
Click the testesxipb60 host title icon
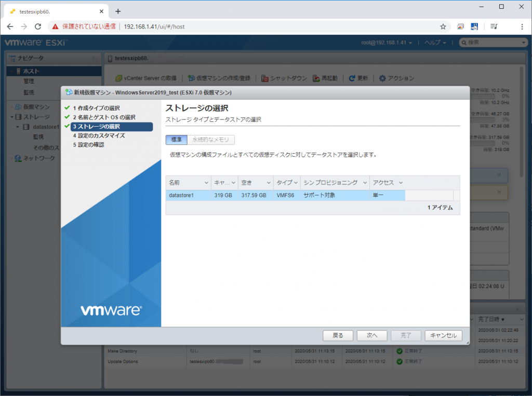pos(110,58)
